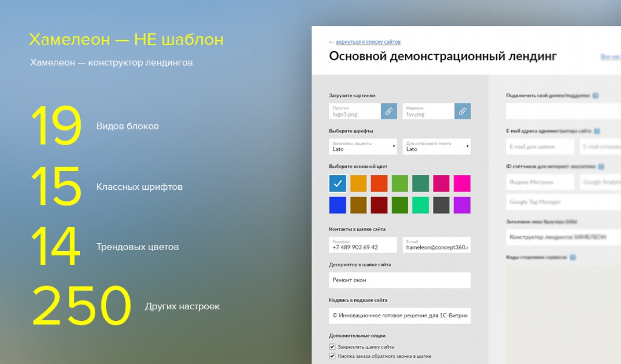
Task: Click help icon beside analytics counters ID label
Action: pyautogui.click(x=601, y=167)
